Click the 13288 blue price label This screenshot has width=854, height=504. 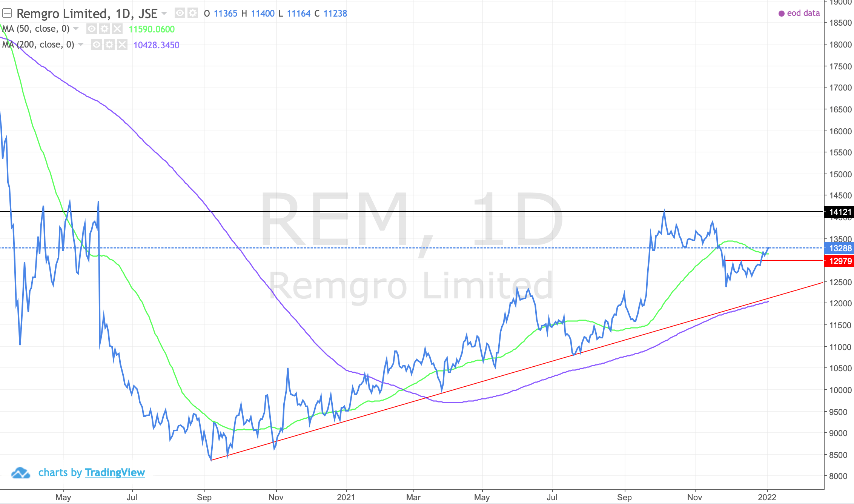839,248
